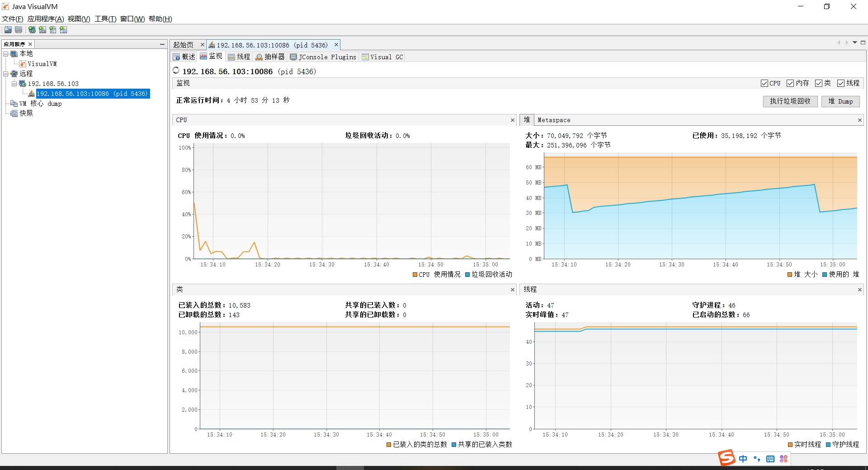Click the Load snapshot toolbar icon
Image resolution: width=868 pixels, height=470 pixels.
[x=8, y=30]
